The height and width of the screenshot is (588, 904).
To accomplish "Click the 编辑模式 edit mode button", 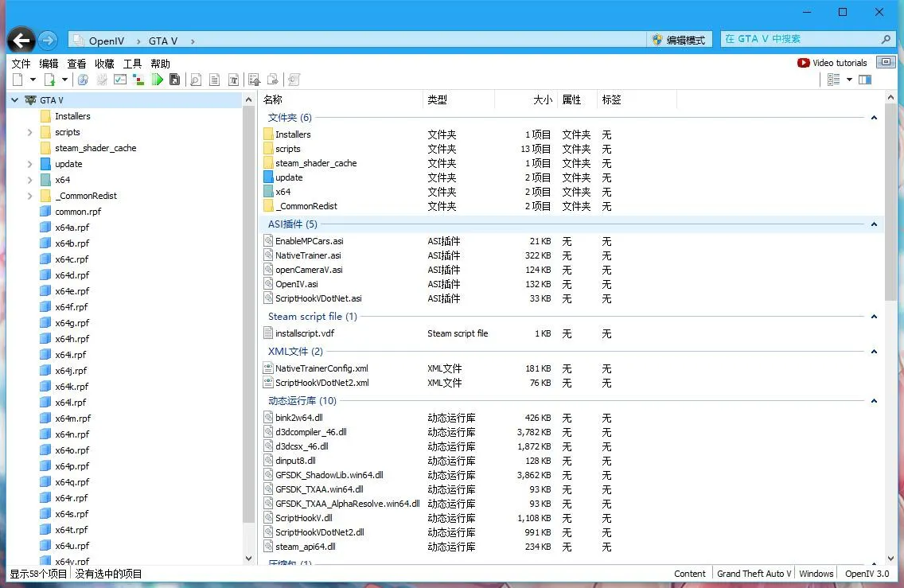I will 679,40.
